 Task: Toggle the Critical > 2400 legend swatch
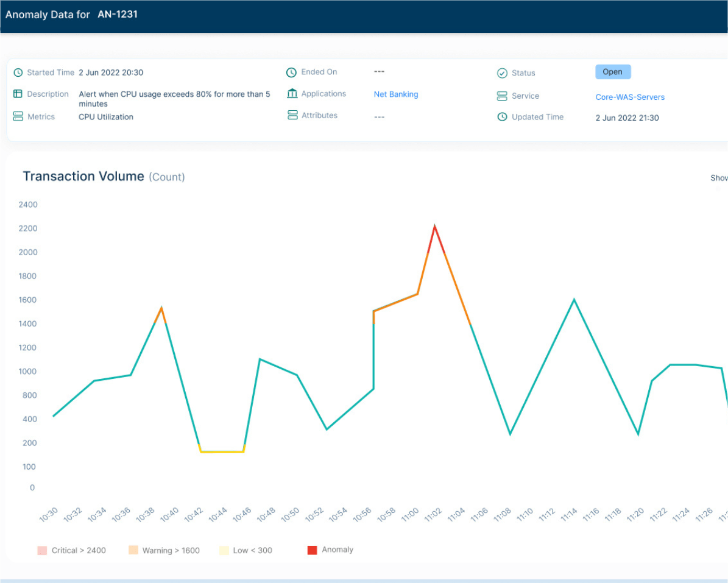42,550
